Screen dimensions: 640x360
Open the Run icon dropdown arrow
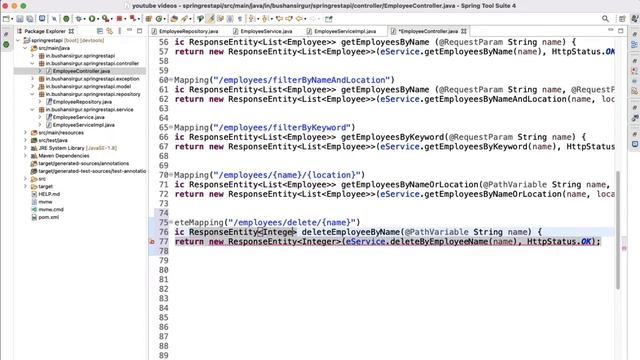point(98,19)
